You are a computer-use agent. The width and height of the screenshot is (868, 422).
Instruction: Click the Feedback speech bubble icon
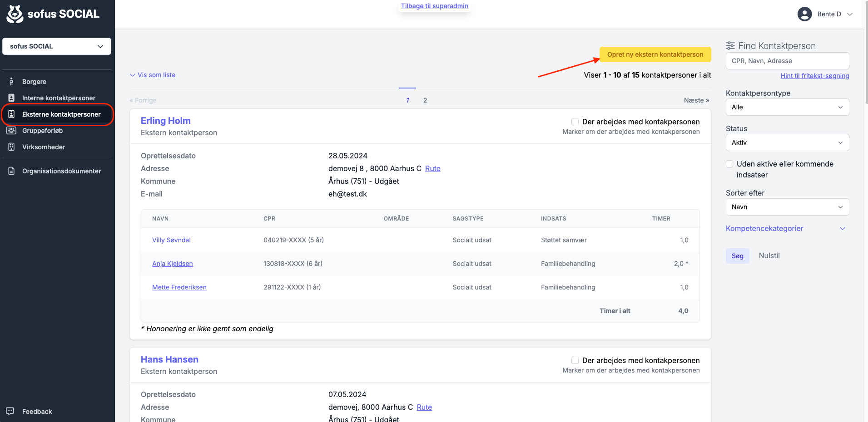10,411
